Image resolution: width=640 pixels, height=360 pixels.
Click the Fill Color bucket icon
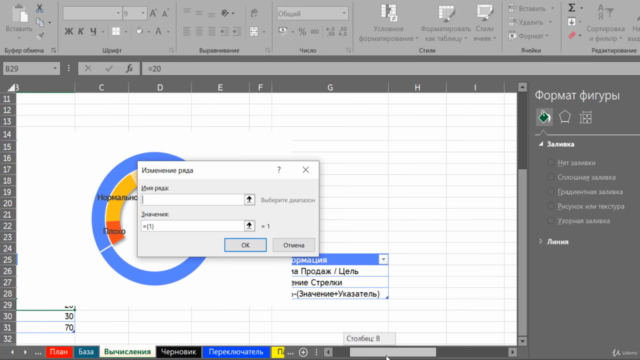140,31
